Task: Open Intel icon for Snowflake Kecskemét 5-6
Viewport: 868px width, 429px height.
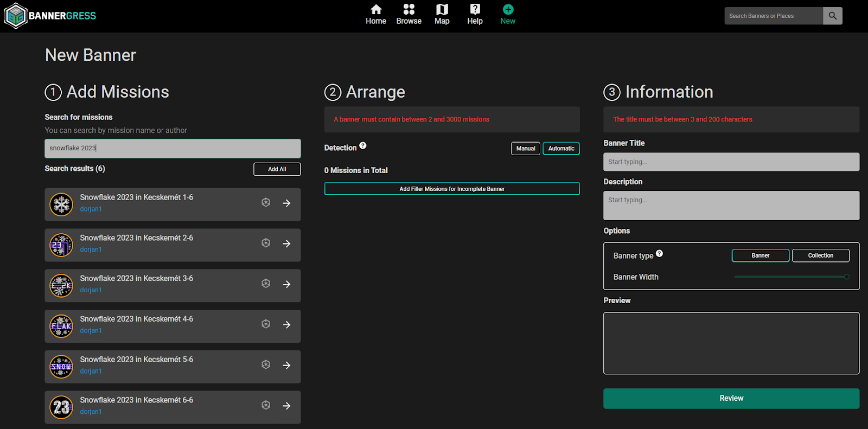Action: [266, 364]
